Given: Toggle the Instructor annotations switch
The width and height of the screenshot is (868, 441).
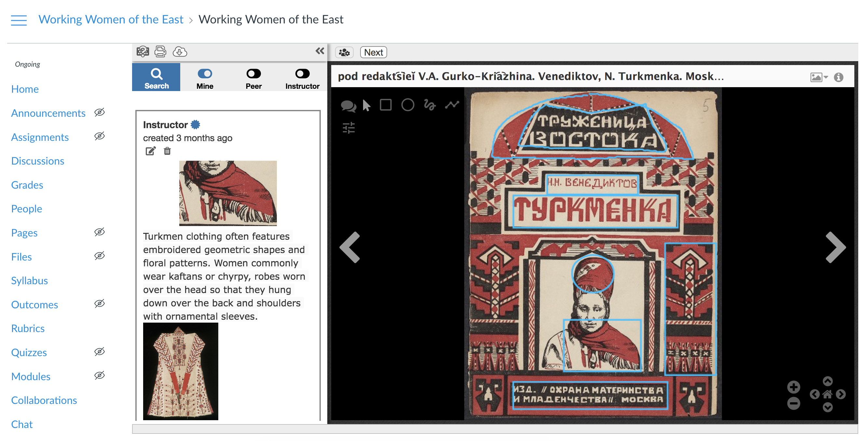Looking at the screenshot, I should tap(302, 73).
